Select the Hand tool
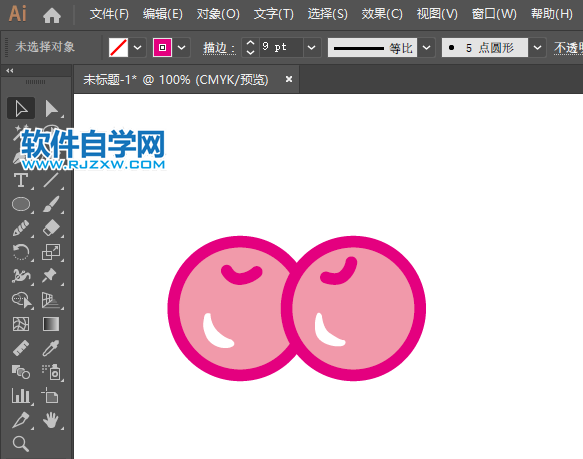The height and width of the screenshot is (459, 583). 51,420
